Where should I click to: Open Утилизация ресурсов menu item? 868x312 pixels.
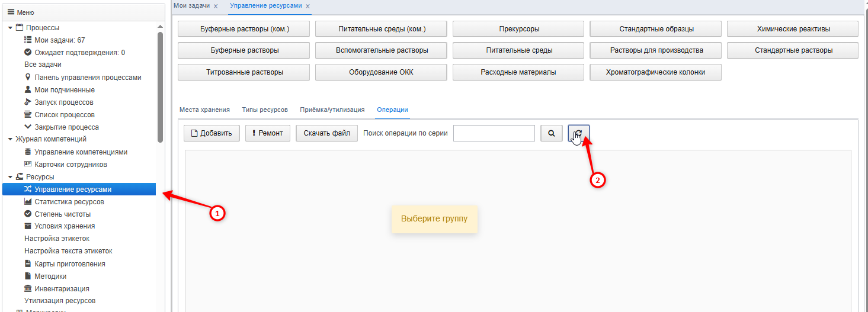(60, 301)
